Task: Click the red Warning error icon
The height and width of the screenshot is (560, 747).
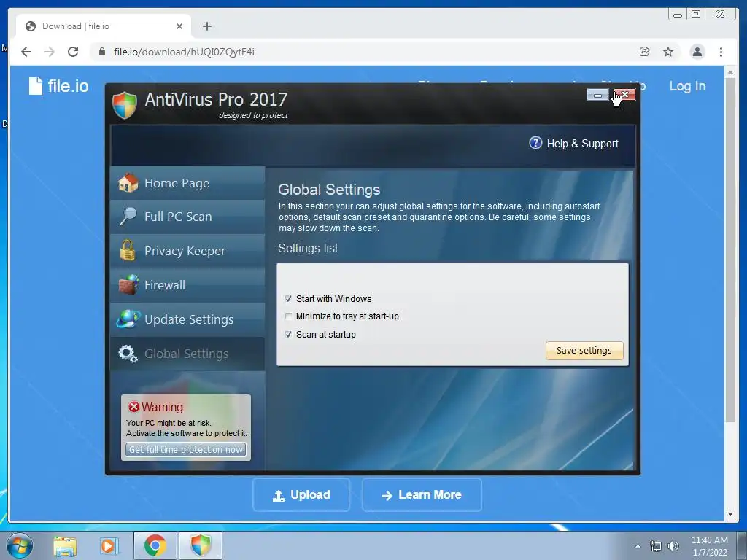Action: pyautogui.click(x=134, y=407)
